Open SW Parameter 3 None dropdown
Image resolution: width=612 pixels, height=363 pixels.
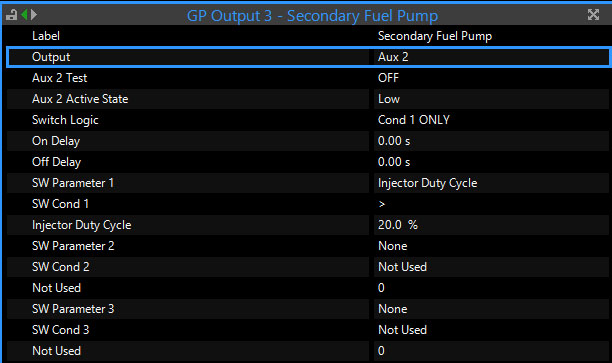pyautogui.click(x=491, y=309)
